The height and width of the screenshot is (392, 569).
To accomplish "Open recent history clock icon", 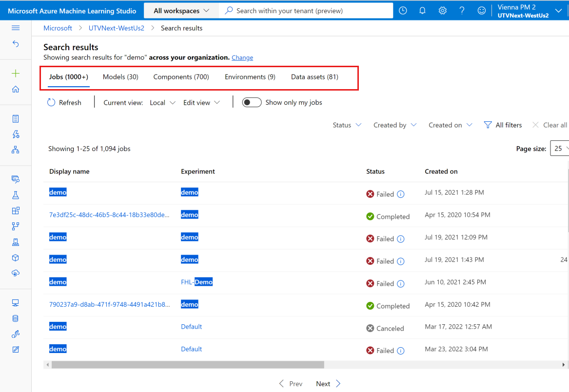I will 403,11.
